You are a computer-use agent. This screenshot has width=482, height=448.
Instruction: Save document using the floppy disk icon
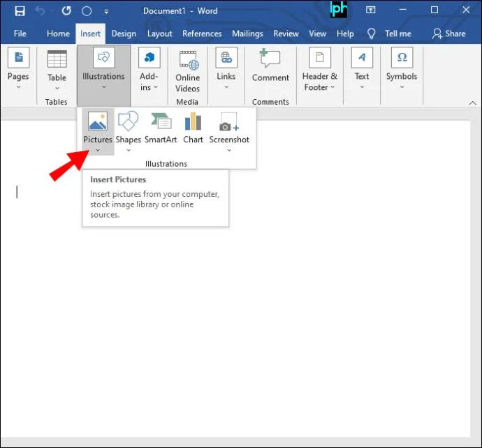click(20, 11)
